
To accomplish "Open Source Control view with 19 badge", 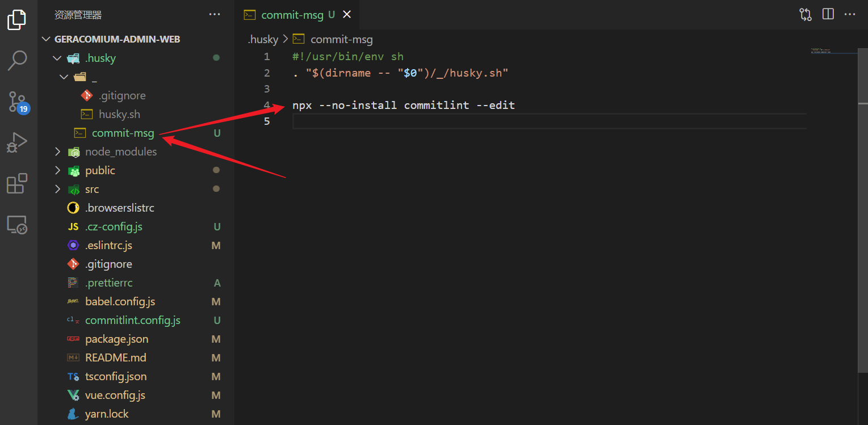I will 18,102.
